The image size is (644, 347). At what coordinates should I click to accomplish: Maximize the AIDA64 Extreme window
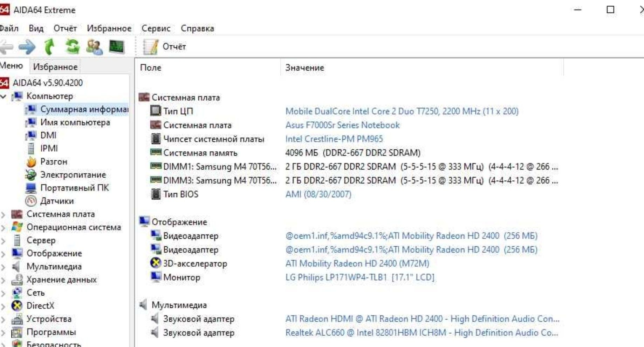(610, 10)
